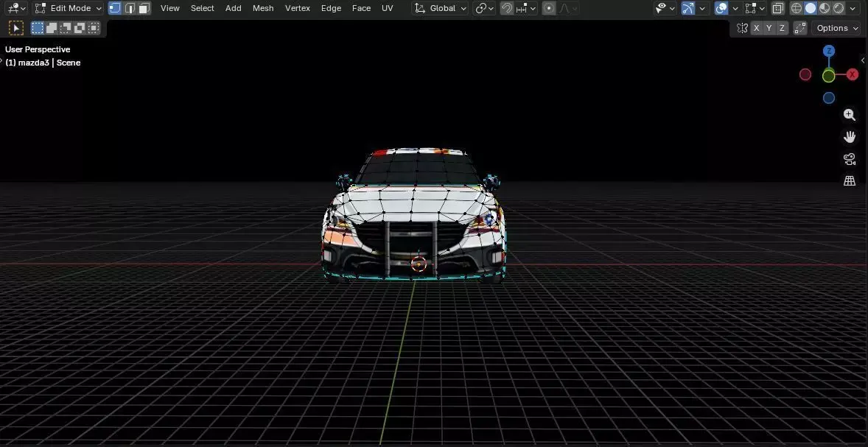Click the "User Perspective" label
Image resolution: width=868 pixels, height=447 pixels.
click(x=38, y=49)
